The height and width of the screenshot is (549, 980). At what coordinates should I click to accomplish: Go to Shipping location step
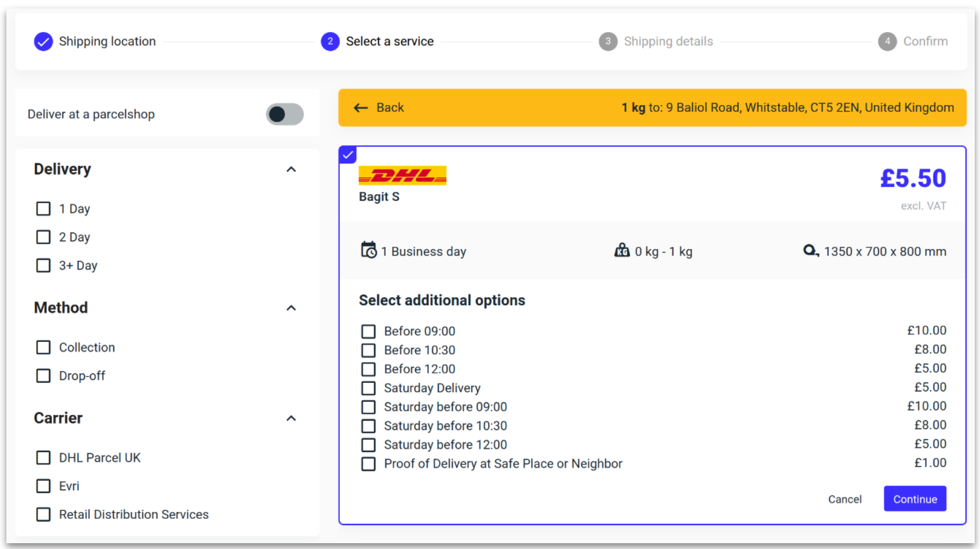click(x=107, y=41)
